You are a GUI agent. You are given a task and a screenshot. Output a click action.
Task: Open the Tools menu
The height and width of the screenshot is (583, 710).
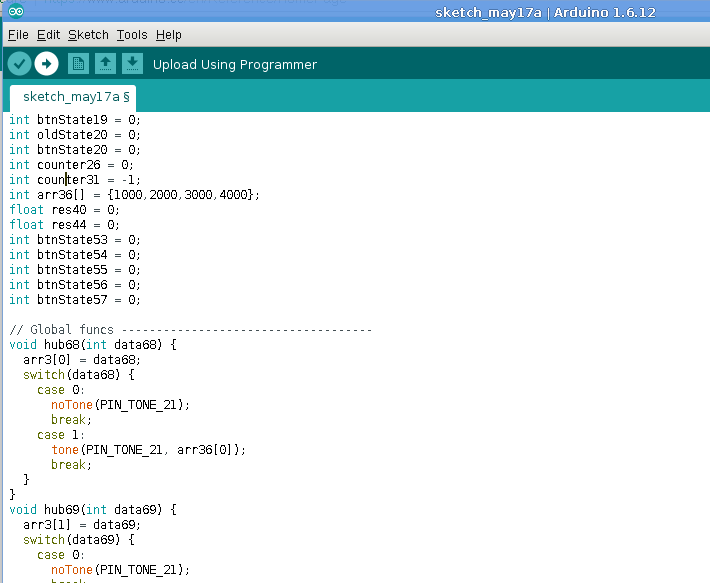(x=131, y=35)
